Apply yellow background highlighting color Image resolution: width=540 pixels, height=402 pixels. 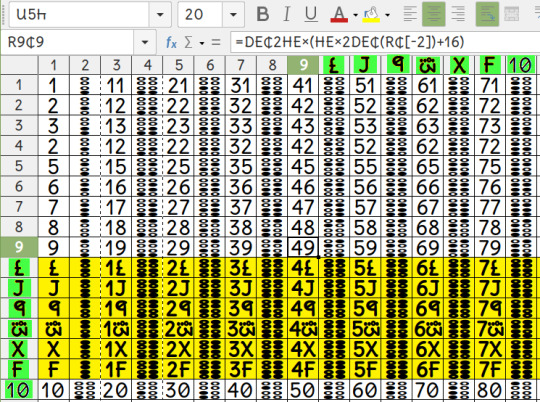click(371, 14)
